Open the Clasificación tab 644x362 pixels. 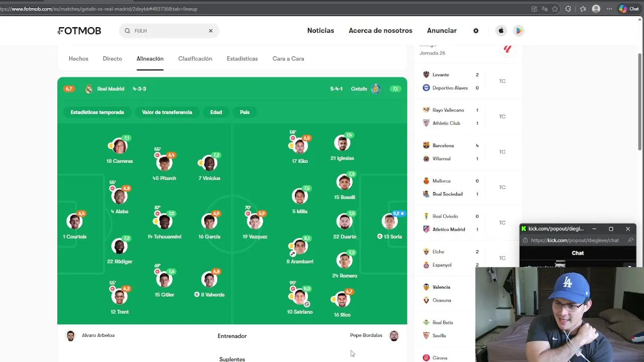(x=195, y=59)
